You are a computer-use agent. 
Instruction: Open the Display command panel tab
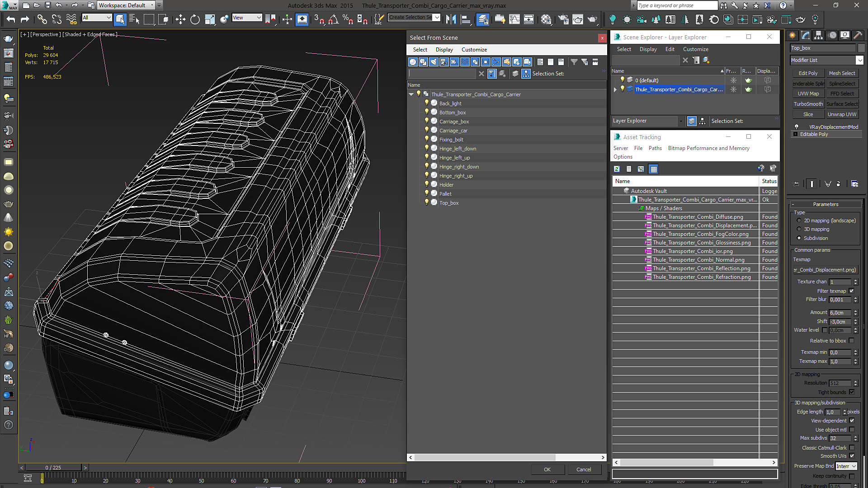[x=844, y=35]
